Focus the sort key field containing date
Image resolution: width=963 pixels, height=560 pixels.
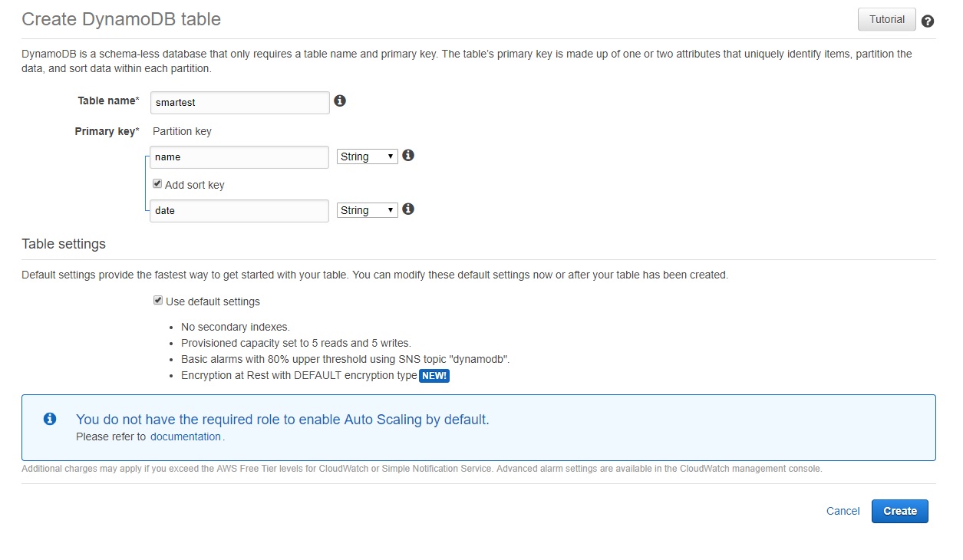point(239,210)
